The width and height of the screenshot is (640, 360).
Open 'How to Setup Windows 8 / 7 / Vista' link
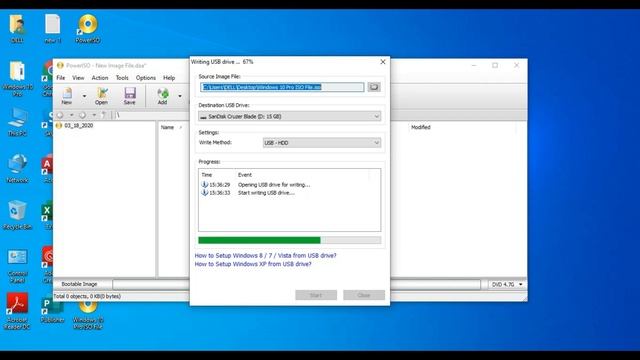266,256
